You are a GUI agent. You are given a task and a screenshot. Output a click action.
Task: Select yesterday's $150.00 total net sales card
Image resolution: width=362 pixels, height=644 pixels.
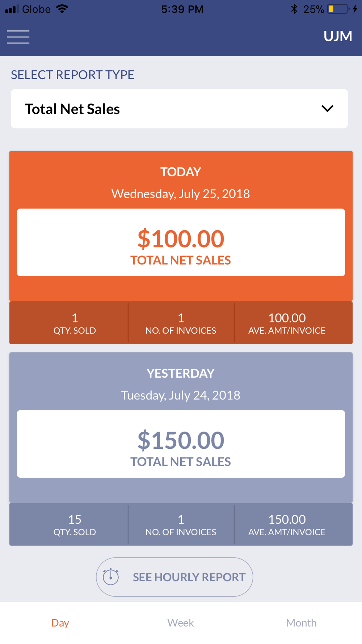point(181,444)
